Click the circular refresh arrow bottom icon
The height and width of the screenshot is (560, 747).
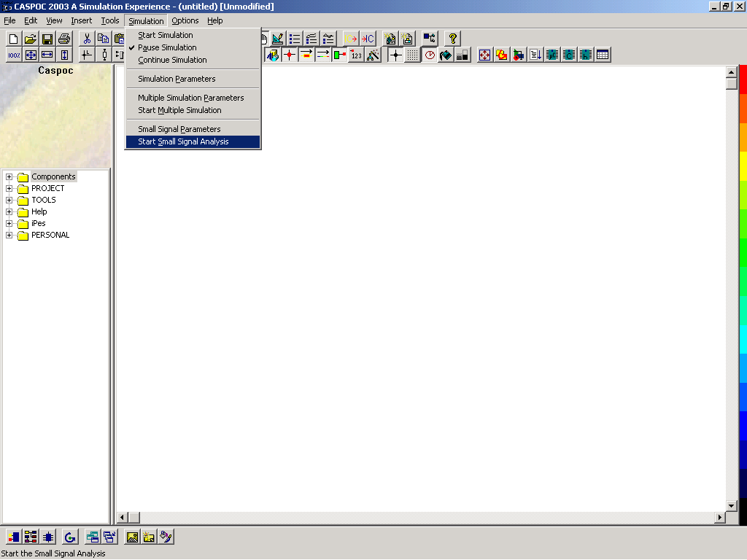[x=70, y=537]
